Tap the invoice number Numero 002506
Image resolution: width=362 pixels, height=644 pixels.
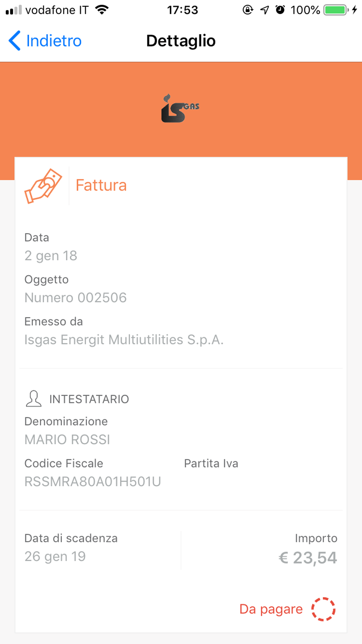pos(75,297)
